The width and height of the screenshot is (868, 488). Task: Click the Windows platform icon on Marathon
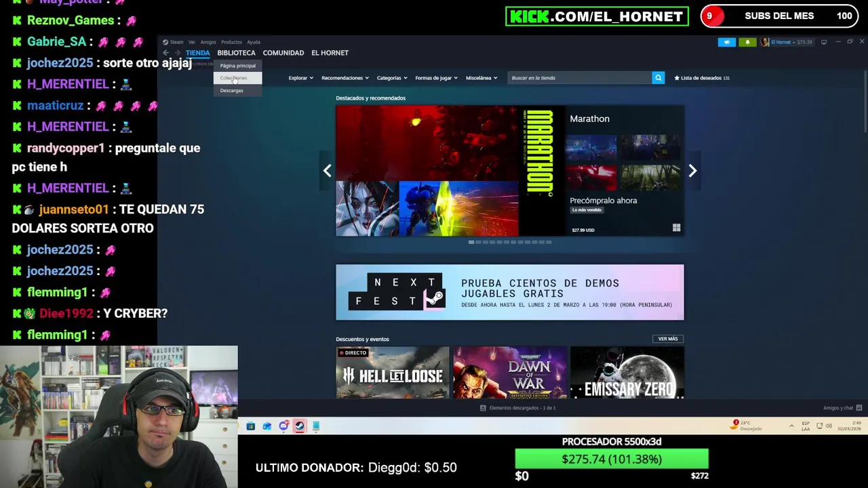click(x=676, y=228)
